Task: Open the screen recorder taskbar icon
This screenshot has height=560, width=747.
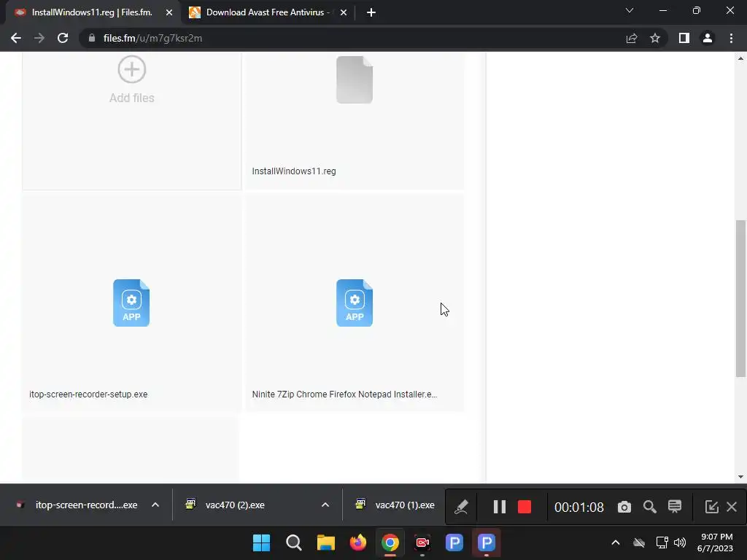Action: 422,542
